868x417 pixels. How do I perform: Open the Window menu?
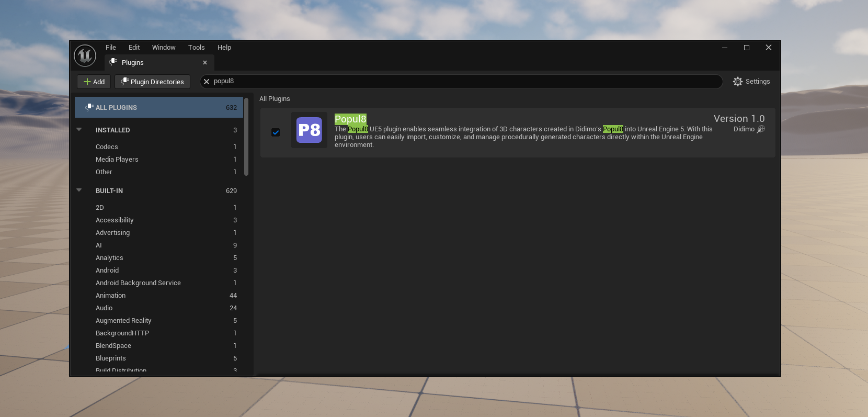point(164,48)
